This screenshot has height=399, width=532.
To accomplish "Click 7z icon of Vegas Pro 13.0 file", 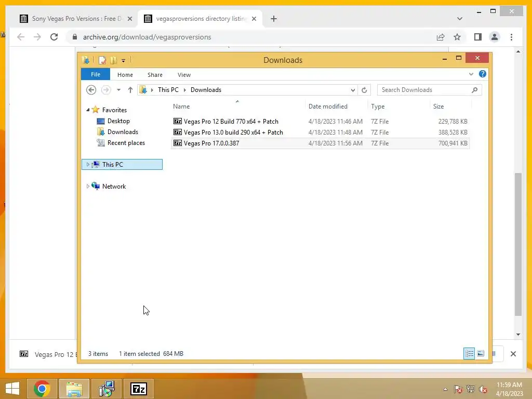I will pyautogui.click(x=178, y=132).
